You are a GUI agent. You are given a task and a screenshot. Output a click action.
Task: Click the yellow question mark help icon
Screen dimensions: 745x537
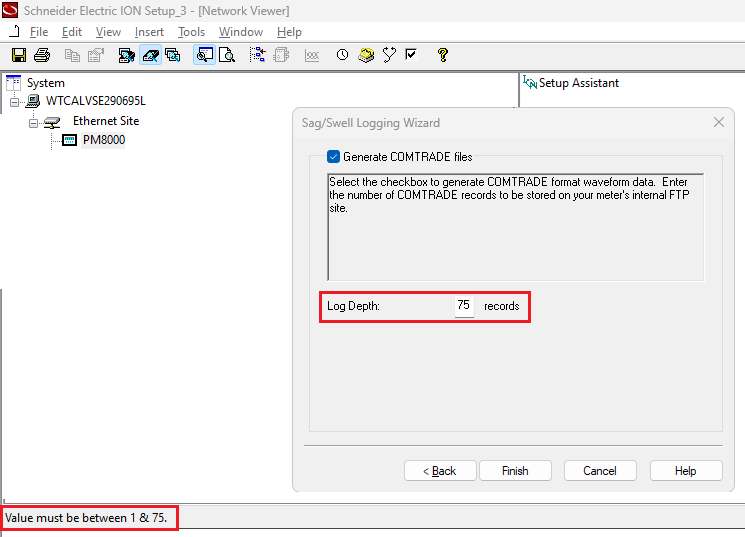[443, 55]
